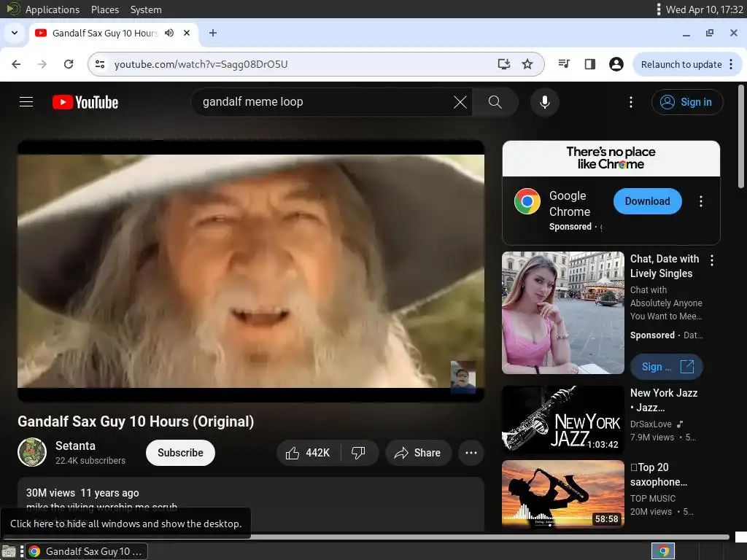Close the Gandalf Sax Guy tab
Screen dimensions: 747x560
(187, 33)
